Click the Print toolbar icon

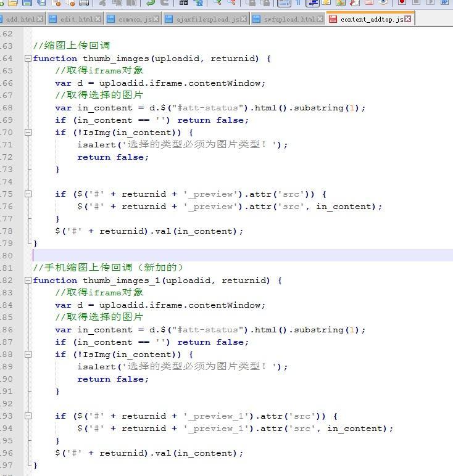pos(84,2)
